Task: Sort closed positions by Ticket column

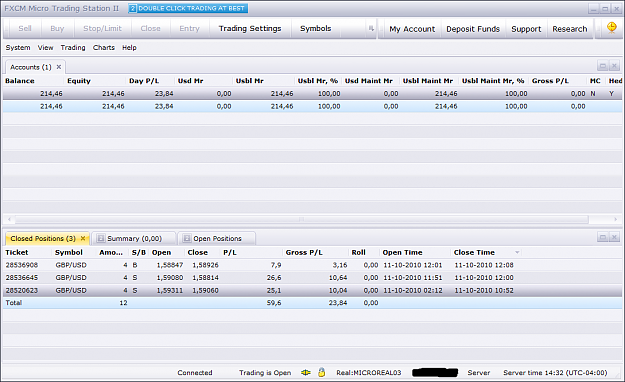Action: coord(17,252)
